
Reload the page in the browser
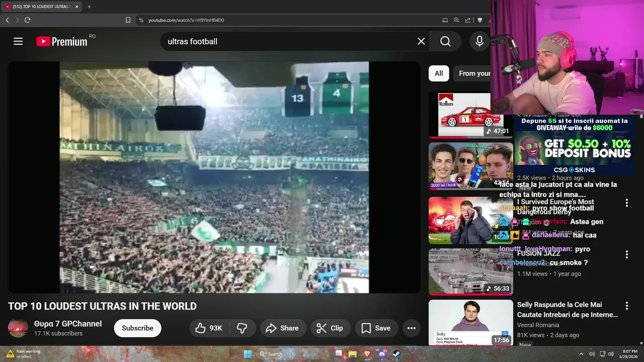pyautogui.click(x=27, y=20)
